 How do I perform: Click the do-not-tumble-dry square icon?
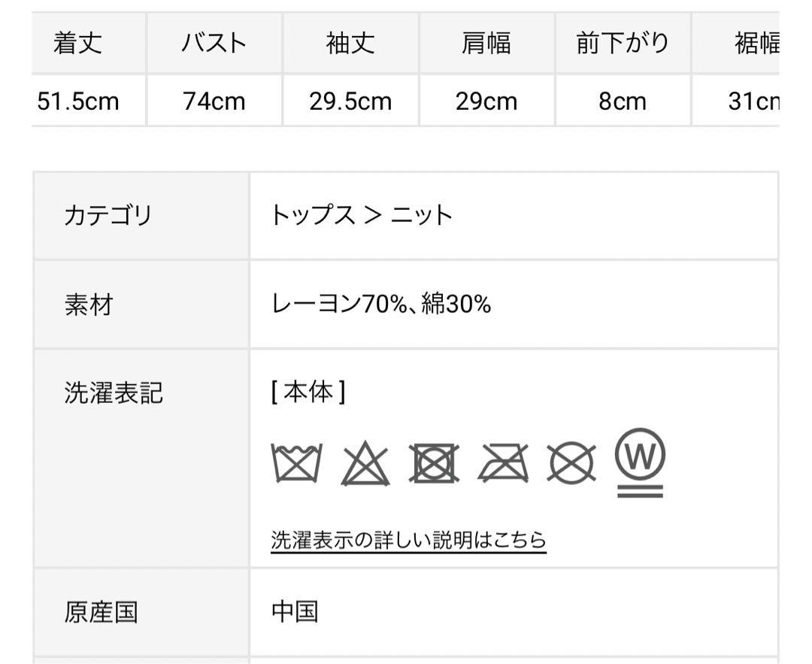coord(434,463)
